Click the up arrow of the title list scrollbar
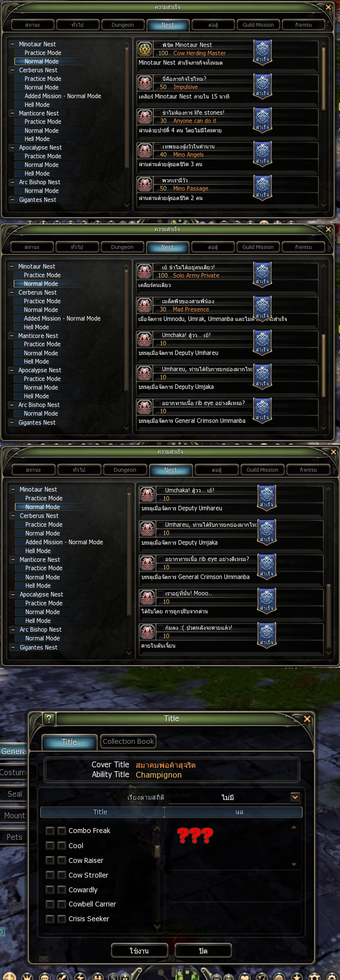 click(x=157, y=829)
